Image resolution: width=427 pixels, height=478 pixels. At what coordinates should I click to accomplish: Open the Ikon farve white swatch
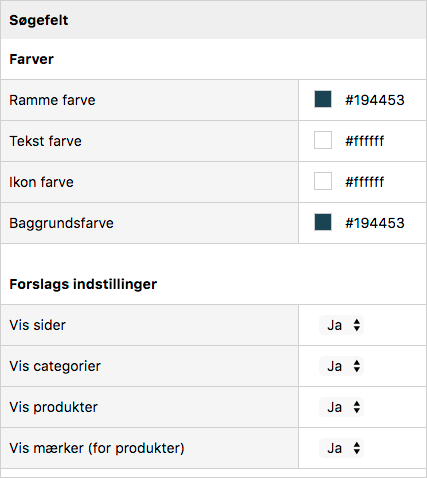click(x=323, y=181)
